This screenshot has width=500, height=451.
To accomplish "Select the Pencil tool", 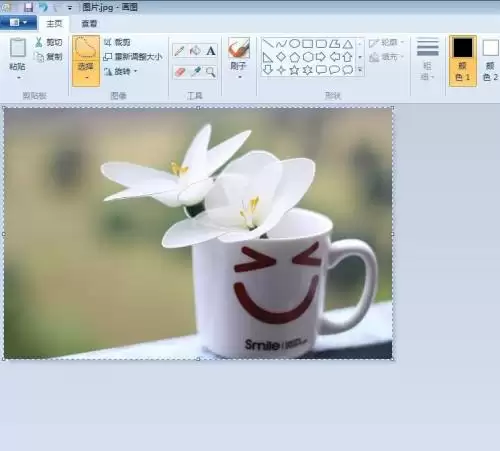I will pos(179,51).
